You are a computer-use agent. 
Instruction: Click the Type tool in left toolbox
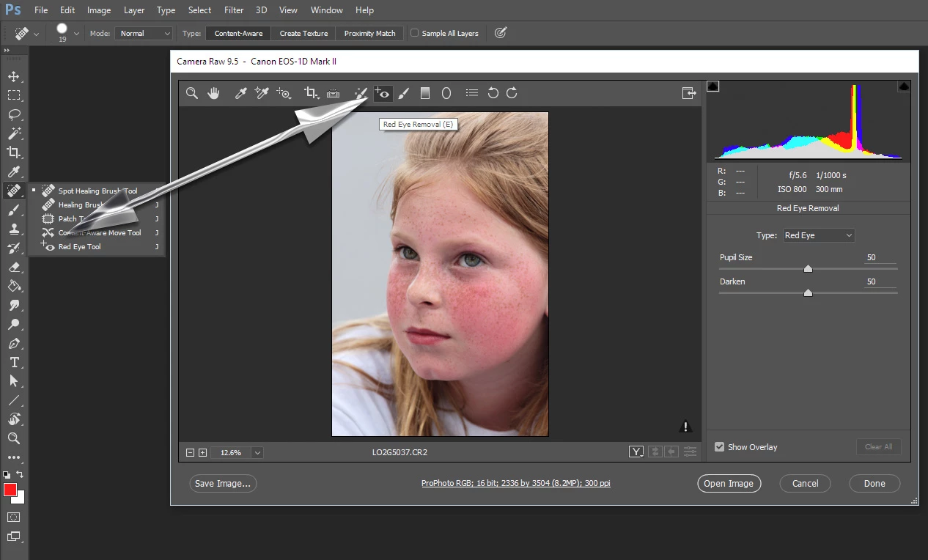pyautogui.click(x=14, y=362)
